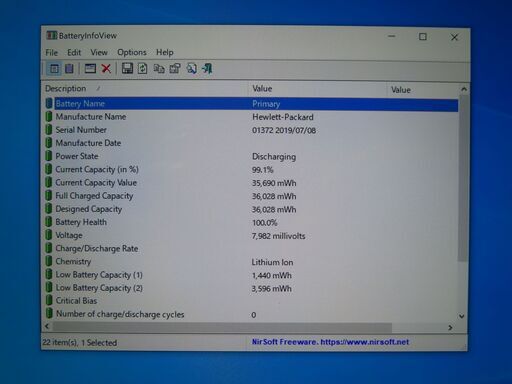The height and width of the screenshot is (384, 512).
Task: Click battery icon beside Serial Number
Action: (x=49, y=130)
